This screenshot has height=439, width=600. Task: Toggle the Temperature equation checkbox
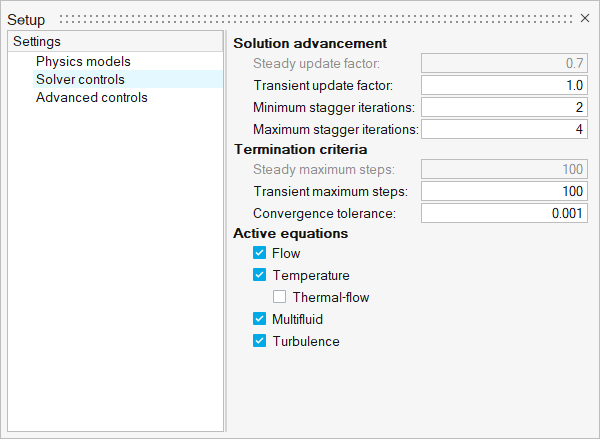point(260,275)
